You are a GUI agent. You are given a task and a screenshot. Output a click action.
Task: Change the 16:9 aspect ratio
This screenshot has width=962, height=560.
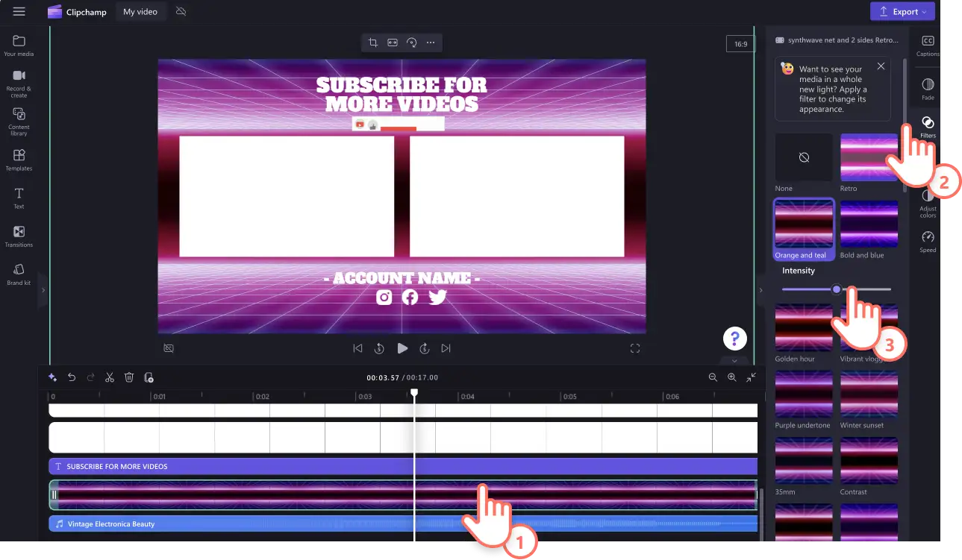click(x=740, y=44)
